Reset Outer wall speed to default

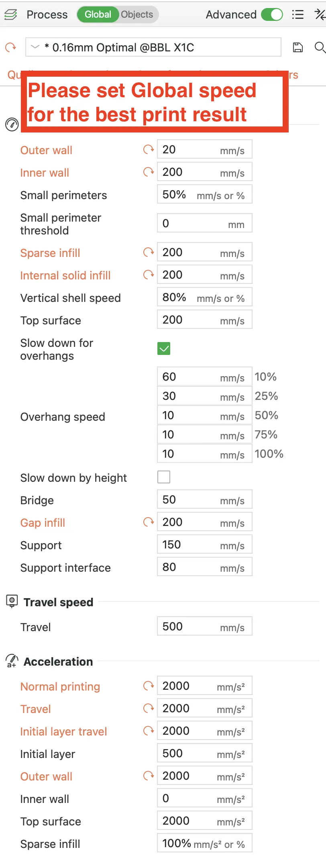pos(149,149)
